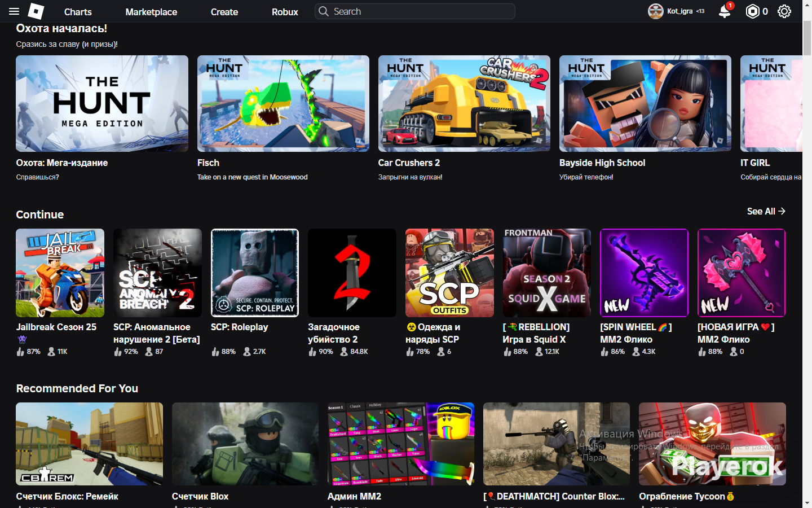Click the 'Continue' section heading
Screen dimensions: 812x508
click(40, 214)
